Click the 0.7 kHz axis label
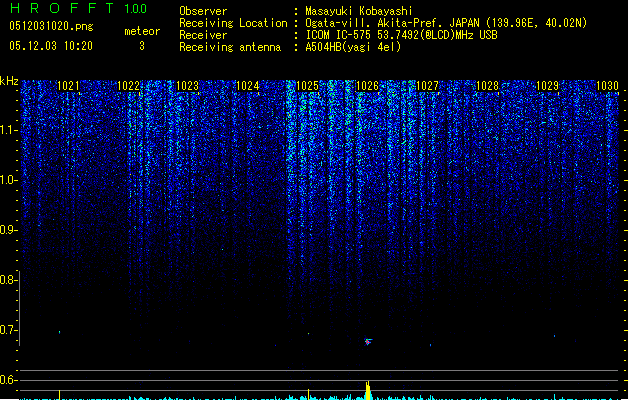Viewport: 629px width, 400px height. pyautogui.click(x=8, y=330)
